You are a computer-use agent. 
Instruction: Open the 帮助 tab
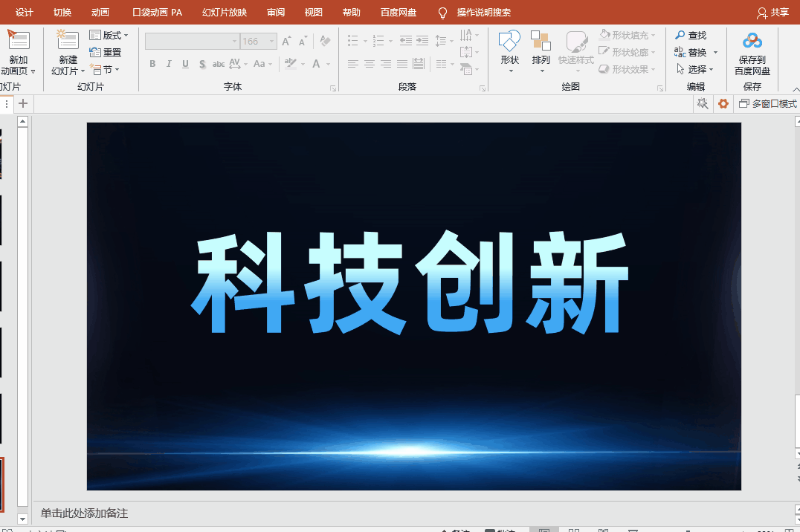click(x=351, y=12)
